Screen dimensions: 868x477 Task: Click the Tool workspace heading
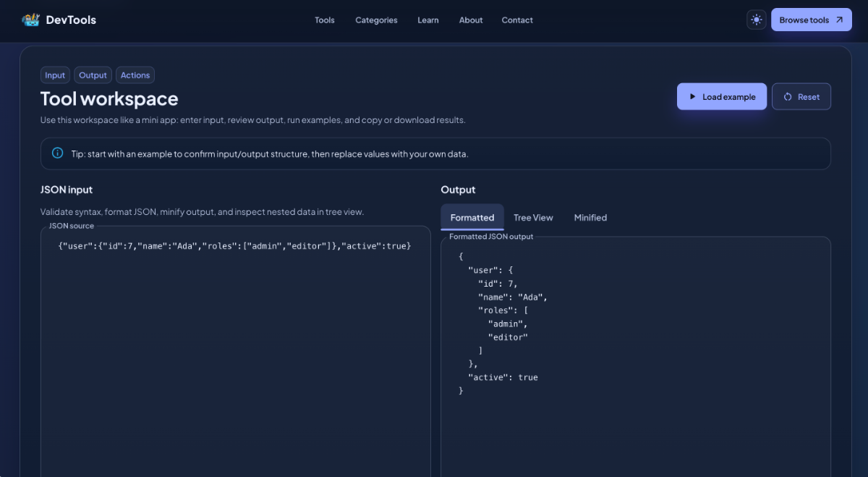point(109,98)
